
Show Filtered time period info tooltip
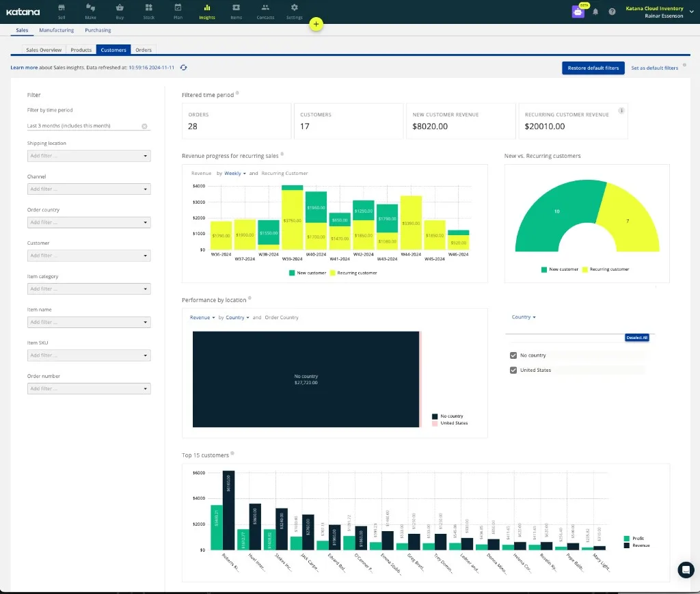coord(237,93)
